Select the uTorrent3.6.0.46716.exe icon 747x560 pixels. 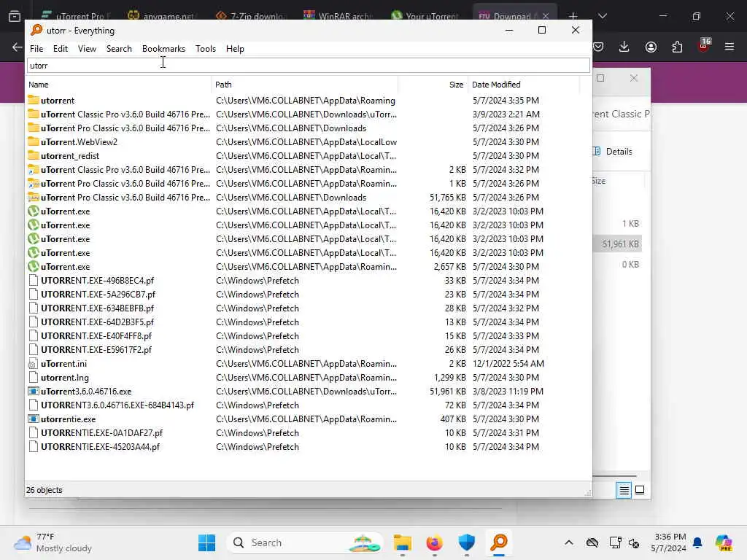click(x=34, y=392)
